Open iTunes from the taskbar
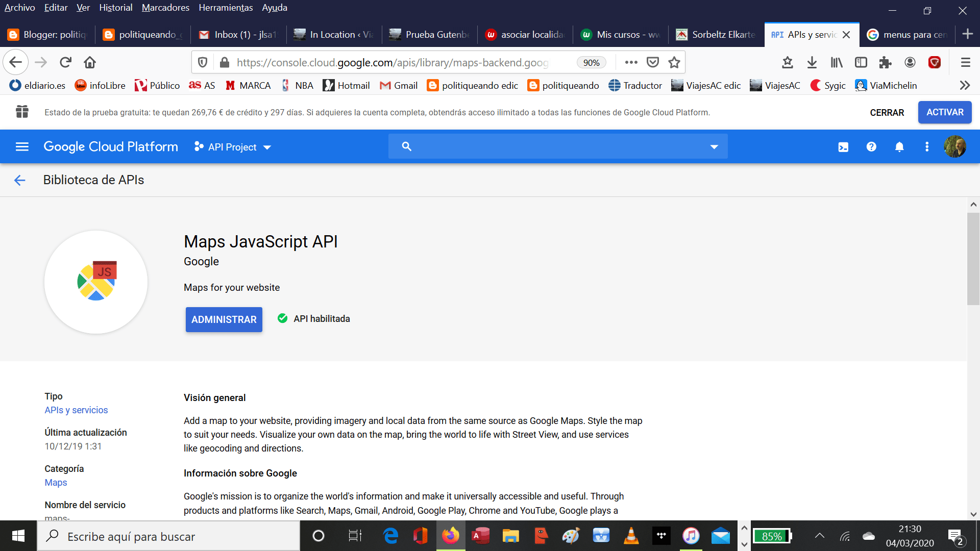 (691, 536)
